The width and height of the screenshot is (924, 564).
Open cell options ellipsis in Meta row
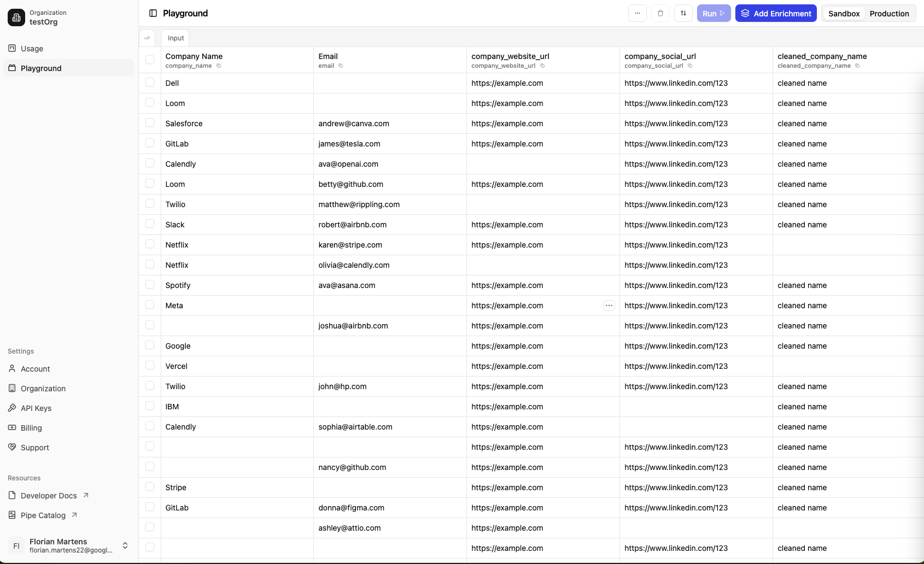609,305
